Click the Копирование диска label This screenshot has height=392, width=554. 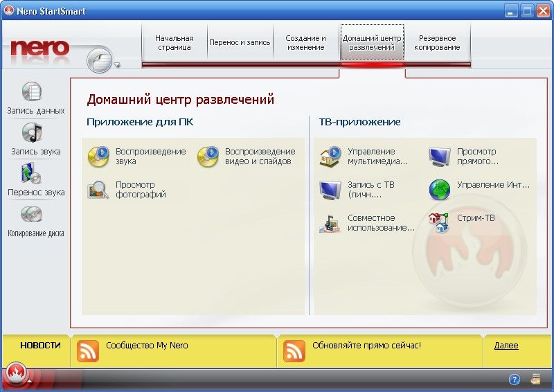(36, 233)
